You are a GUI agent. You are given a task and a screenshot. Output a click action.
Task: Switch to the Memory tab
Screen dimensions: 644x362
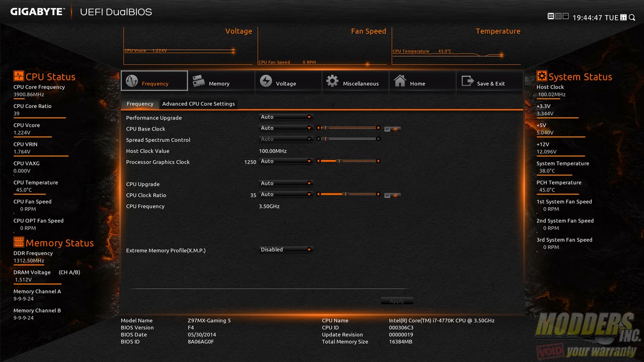coord(221,81)
